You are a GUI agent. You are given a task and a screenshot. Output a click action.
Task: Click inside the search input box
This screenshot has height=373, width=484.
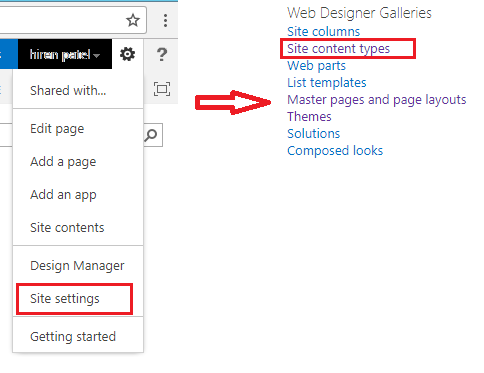tap(6, 135)
